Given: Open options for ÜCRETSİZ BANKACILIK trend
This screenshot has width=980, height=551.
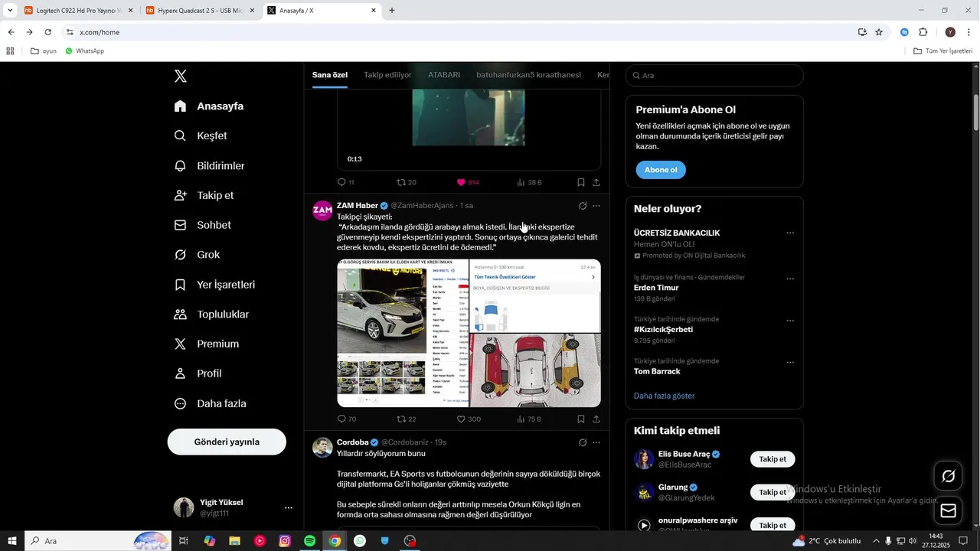Looking at the screenshot, I should (x=790, y=233).
